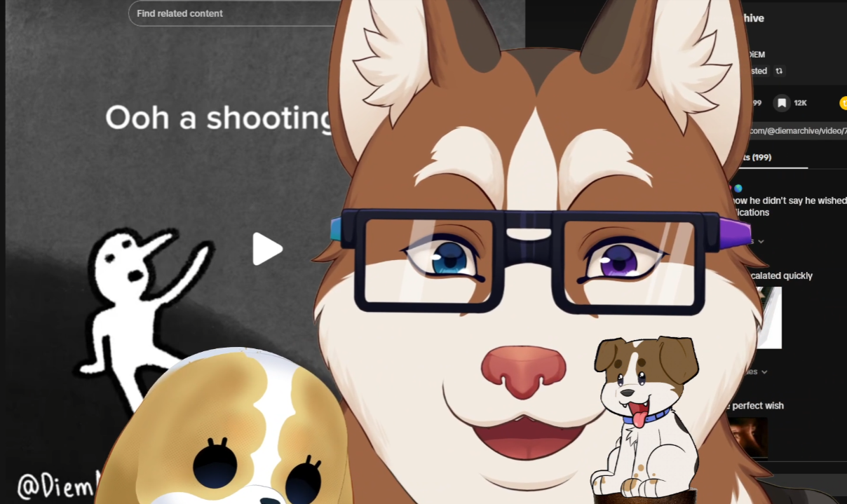Click the repost arrows icon
Image resolution: width=847 pixels, height=504 pixels.
point(779,71)
